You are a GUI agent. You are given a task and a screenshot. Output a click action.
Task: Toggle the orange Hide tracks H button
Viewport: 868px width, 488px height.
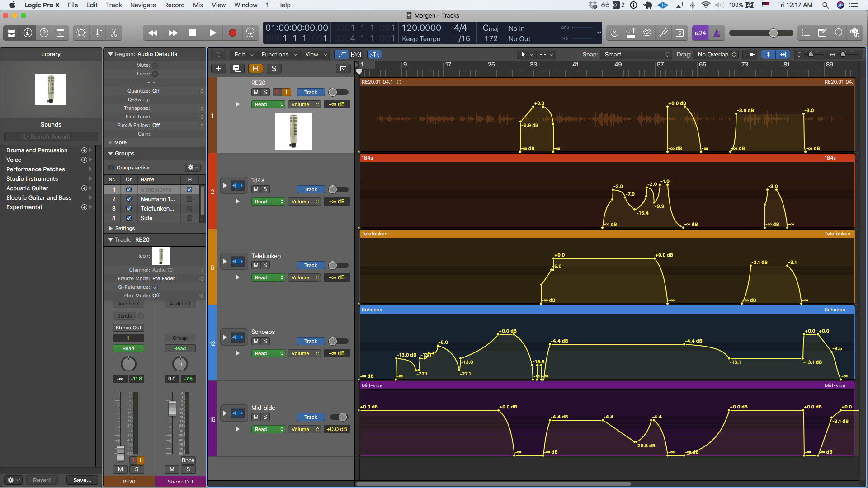click(x=255, y=69)
